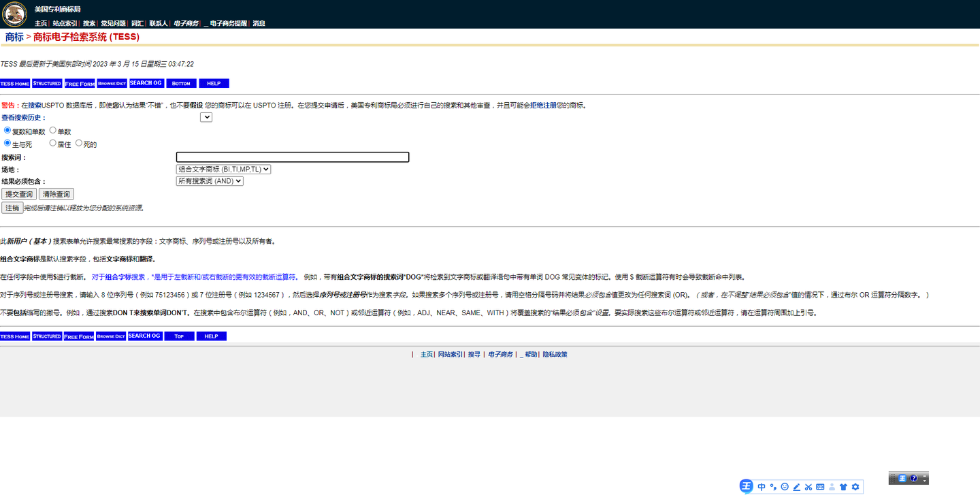
Task: Open 搜索 in the top navigation
Action: click(x=89, y=23)
